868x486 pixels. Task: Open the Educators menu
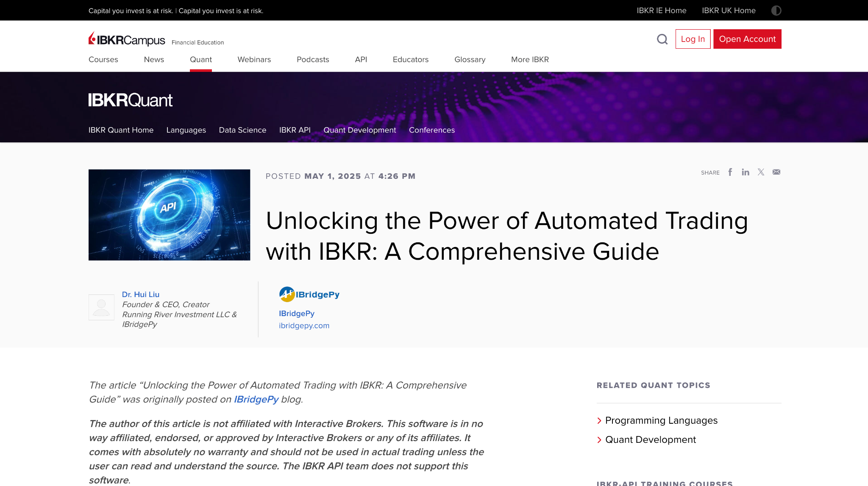(411, 59)
